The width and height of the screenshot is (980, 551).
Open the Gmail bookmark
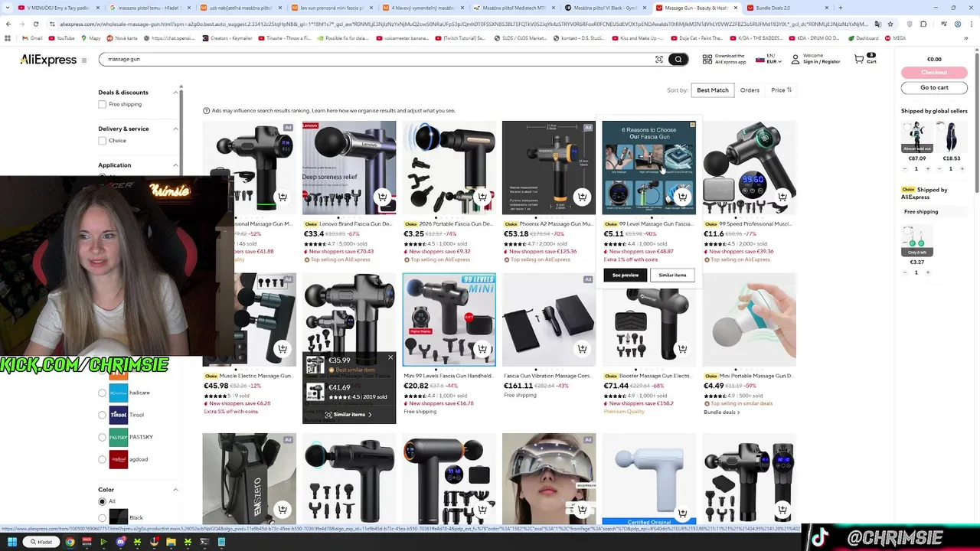tap(32, 37)
